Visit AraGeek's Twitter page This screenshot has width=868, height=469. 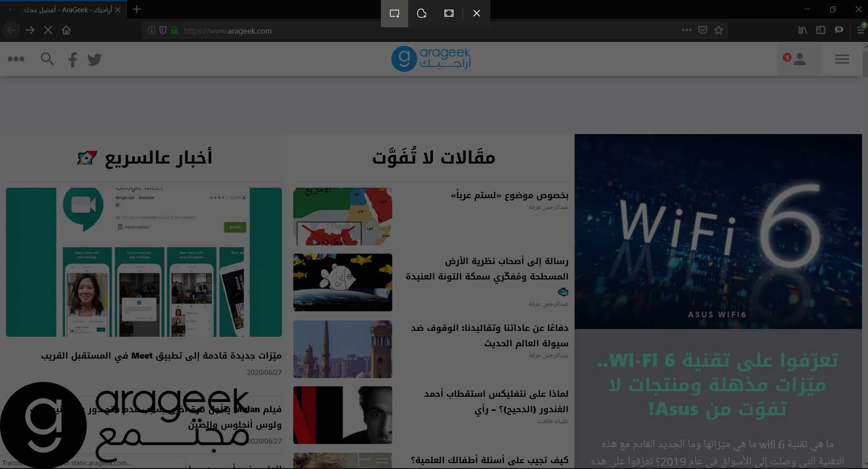click(x=94, y=60)
